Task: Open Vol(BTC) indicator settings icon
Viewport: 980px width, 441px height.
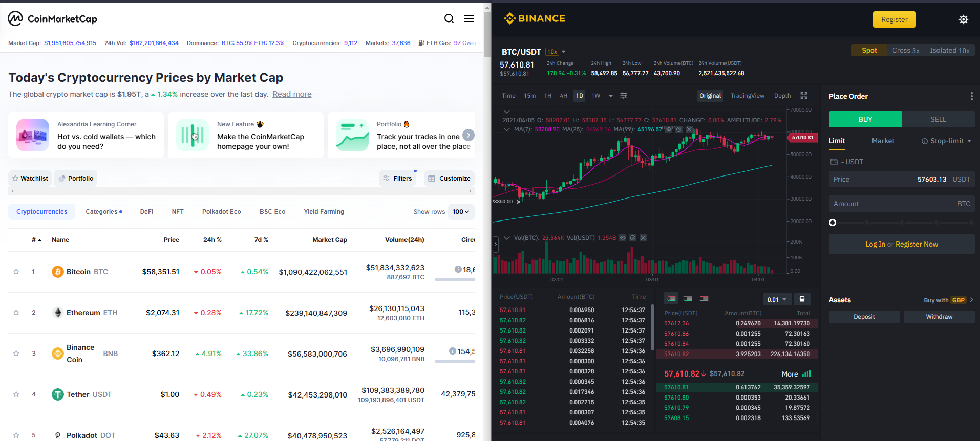Action: tap(633, 238)
